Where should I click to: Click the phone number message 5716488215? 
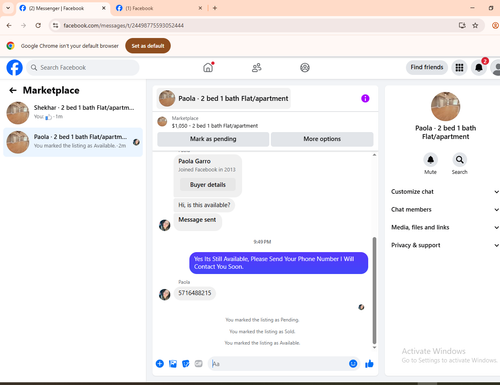point(195,293)
